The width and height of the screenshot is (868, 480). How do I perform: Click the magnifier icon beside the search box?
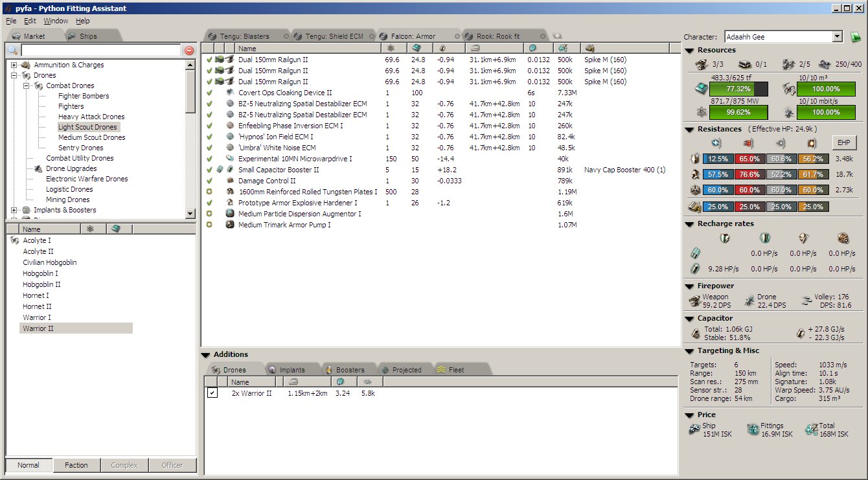click(13, 51)
